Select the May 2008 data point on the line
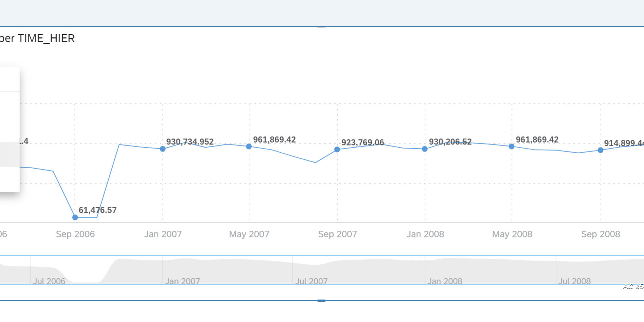644x322 pixels. 511,146
